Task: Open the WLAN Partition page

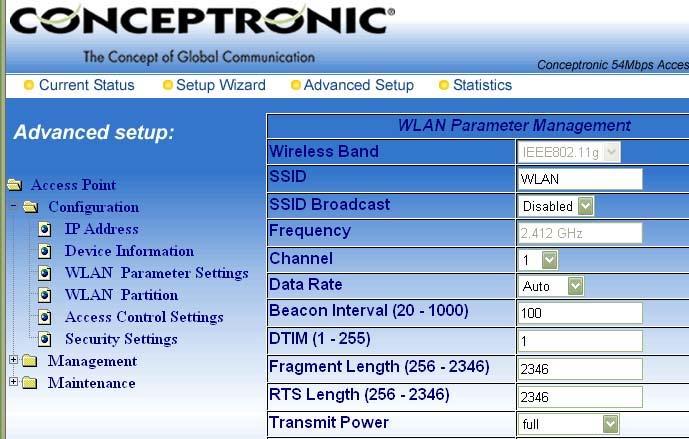Action: tap(121, 295)
